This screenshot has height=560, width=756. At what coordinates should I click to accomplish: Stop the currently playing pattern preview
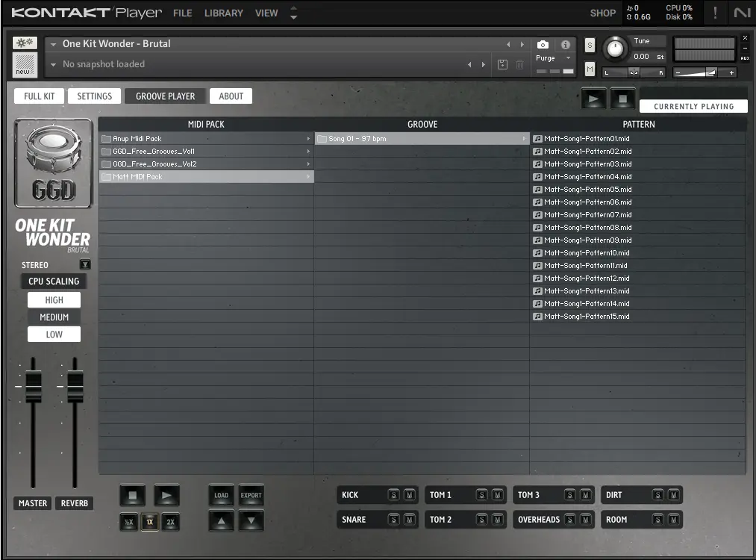tap(623, 99)
